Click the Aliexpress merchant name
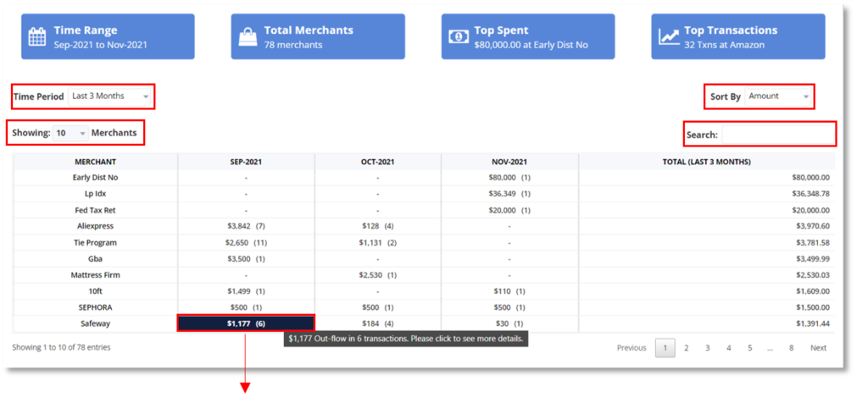This screenshot has width=868, height=403. (x=95, y=226)
